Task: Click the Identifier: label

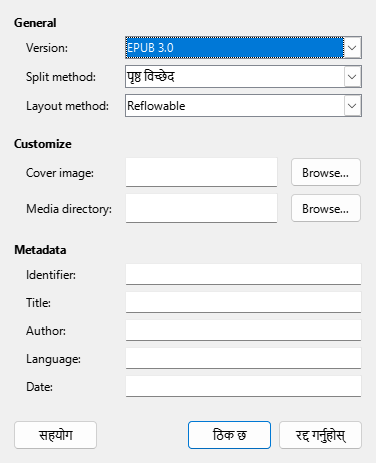Action: click(x=51, y=275)
